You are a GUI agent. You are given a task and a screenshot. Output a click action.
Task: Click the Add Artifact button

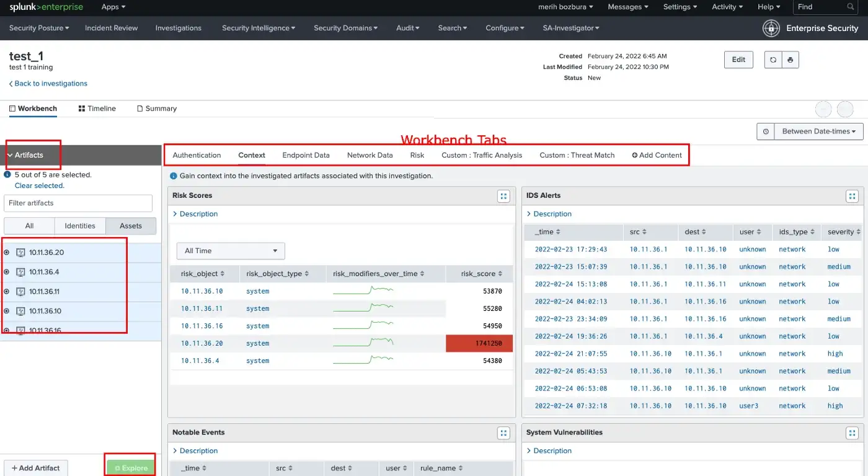click(x=36, y=468)
